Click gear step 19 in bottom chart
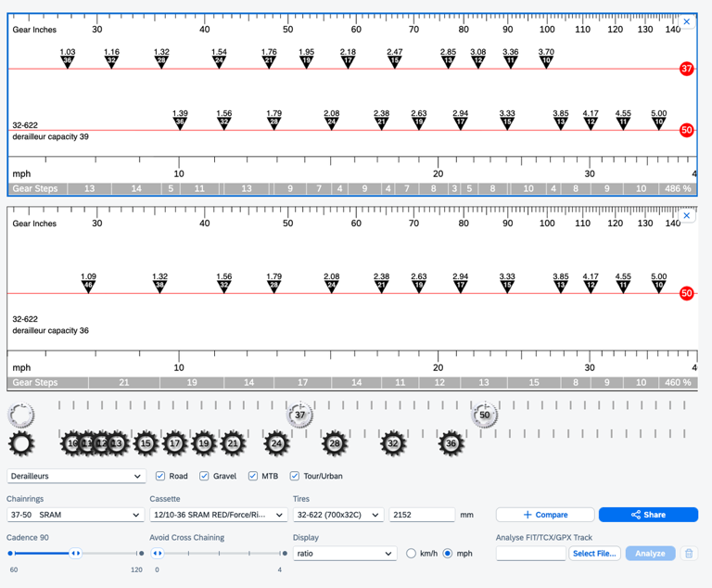 [x=192, y=383]
